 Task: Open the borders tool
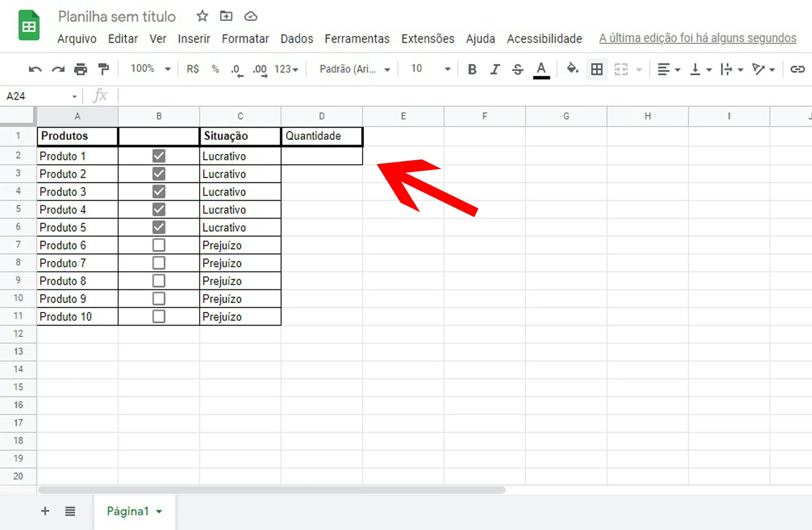pos(597,69)
